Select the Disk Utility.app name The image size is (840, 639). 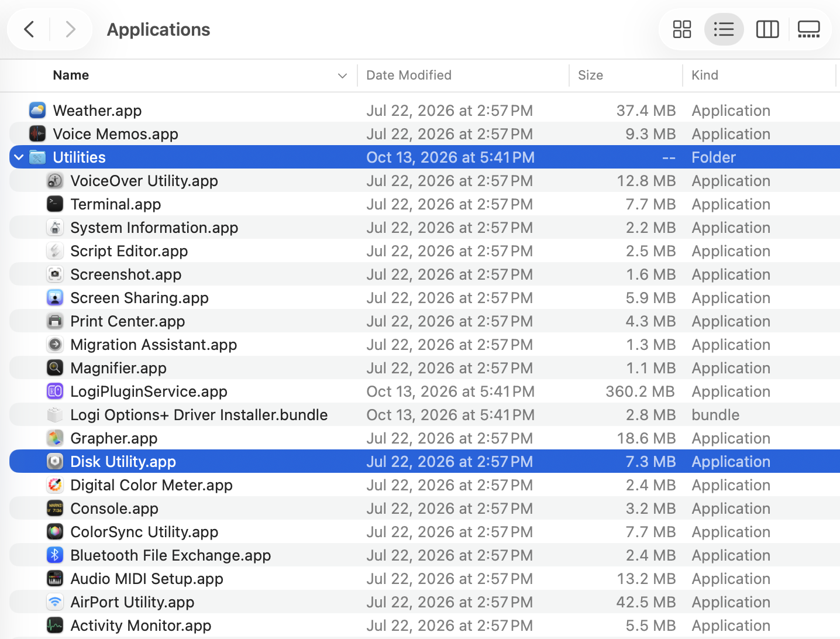tap(123, 462)
